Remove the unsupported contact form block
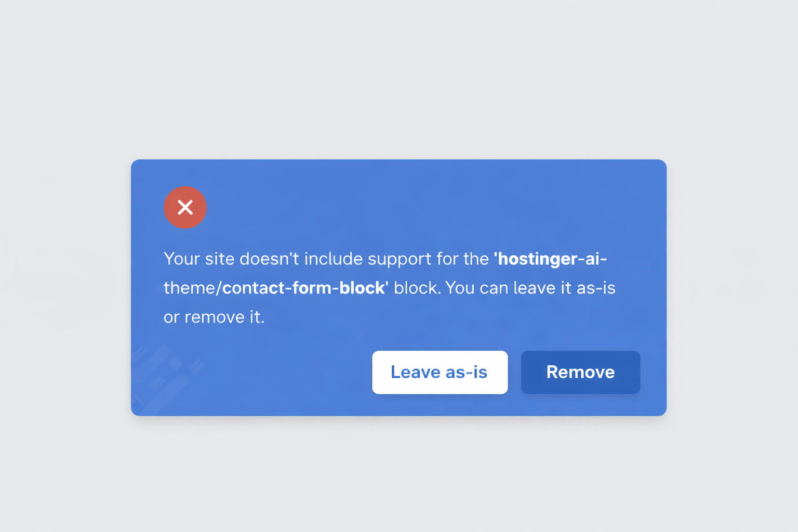Screen dimensions: 798x532 coord(580,372)
